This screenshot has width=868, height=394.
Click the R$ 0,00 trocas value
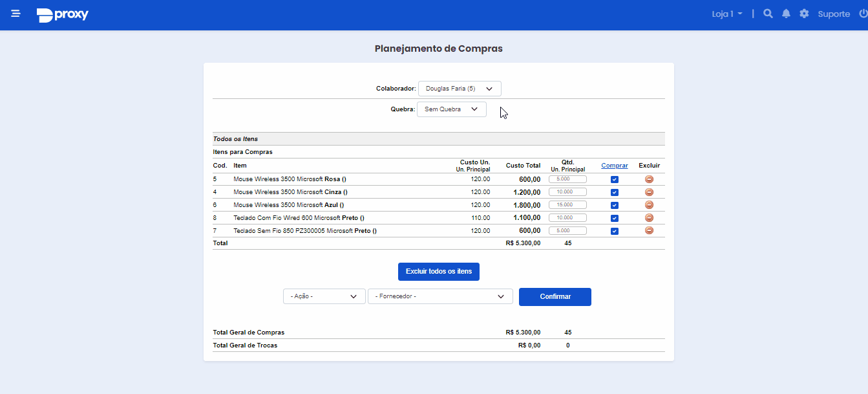pyautogui.click(x=529, y=345)
